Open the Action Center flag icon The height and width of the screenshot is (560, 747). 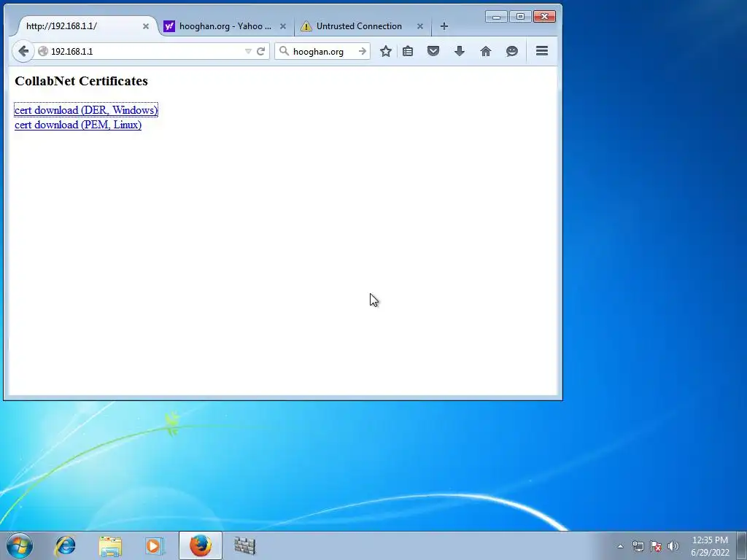[656, 546]
